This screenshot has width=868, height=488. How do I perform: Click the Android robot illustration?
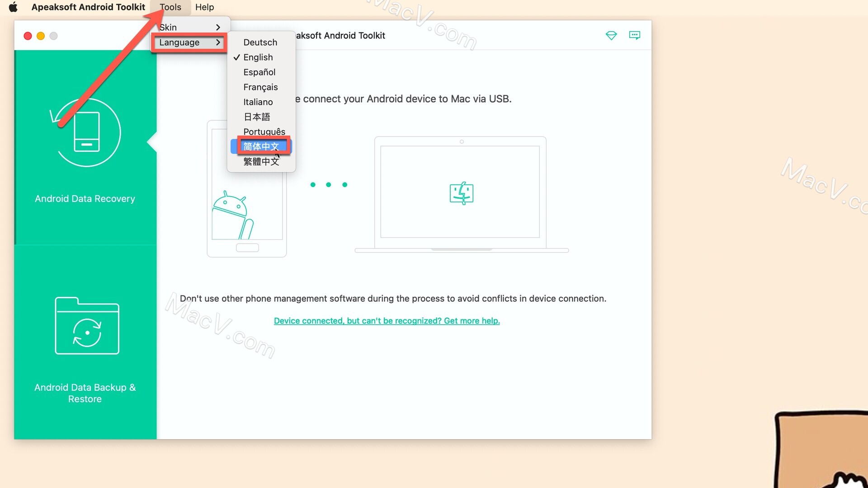(x=232, y=216)
